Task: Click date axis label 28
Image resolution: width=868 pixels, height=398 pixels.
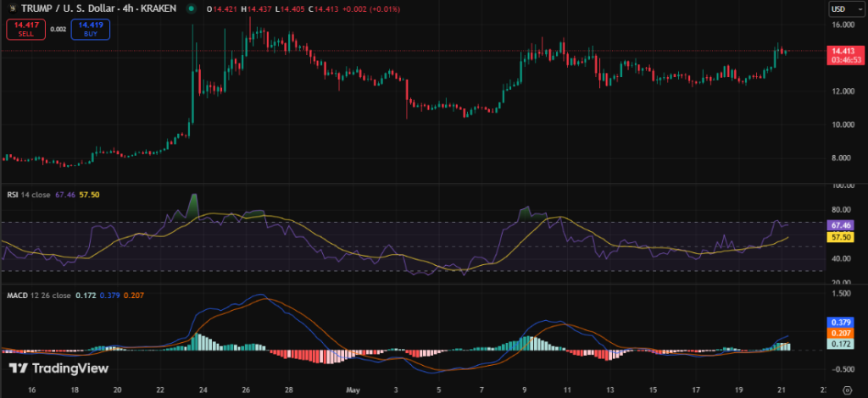Action: click(288, 390)
